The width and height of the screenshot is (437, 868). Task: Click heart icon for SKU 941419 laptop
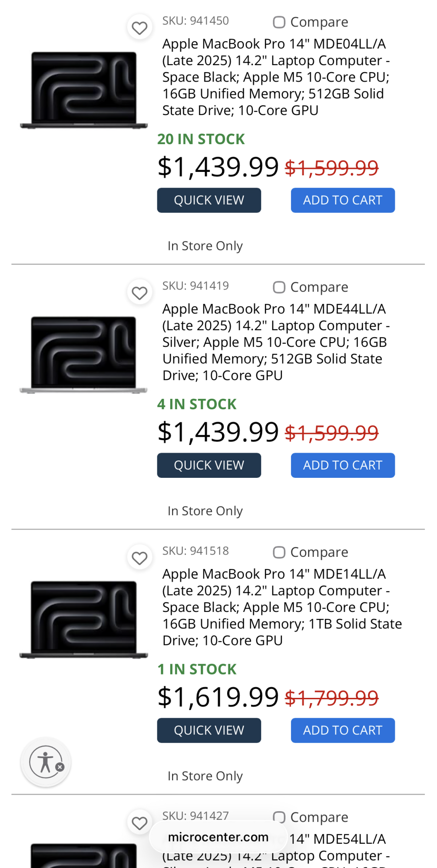tap(139, 293)
